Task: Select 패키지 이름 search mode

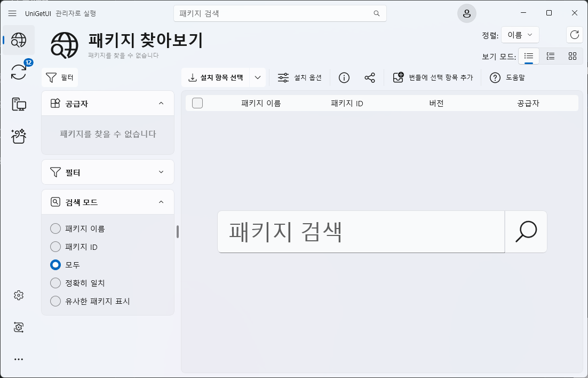Action: pyautogui.click(x=77, y=228)
